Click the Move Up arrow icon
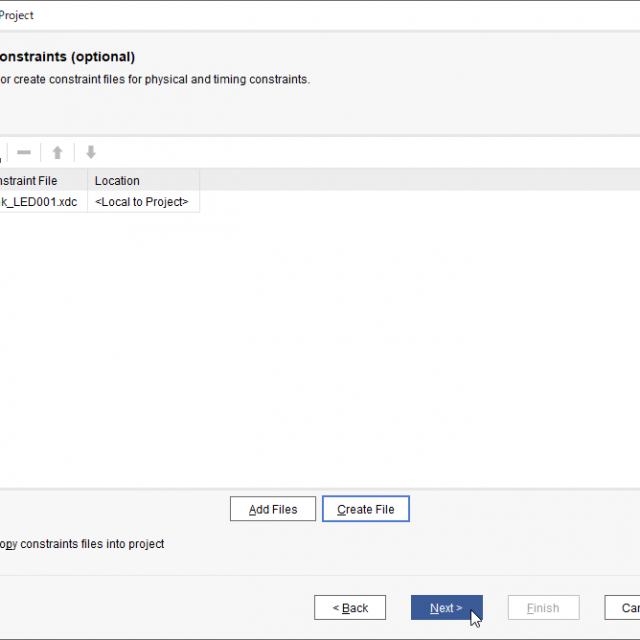Viewport: 640px width, 640px height. pyautogui.click(x=57, y=152)
